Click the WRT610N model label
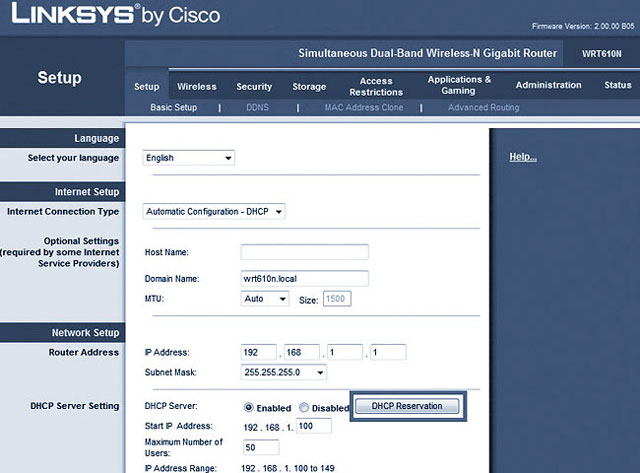This screenshot has height=473, width=640. coord(602,54)
